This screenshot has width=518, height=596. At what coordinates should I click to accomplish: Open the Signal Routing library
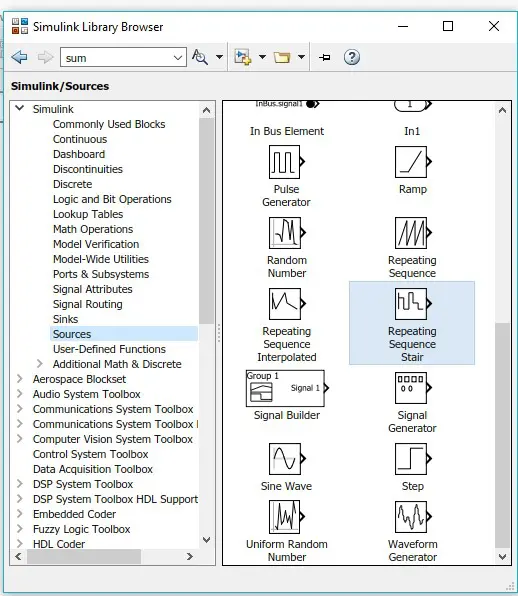[x=88, y=304]
